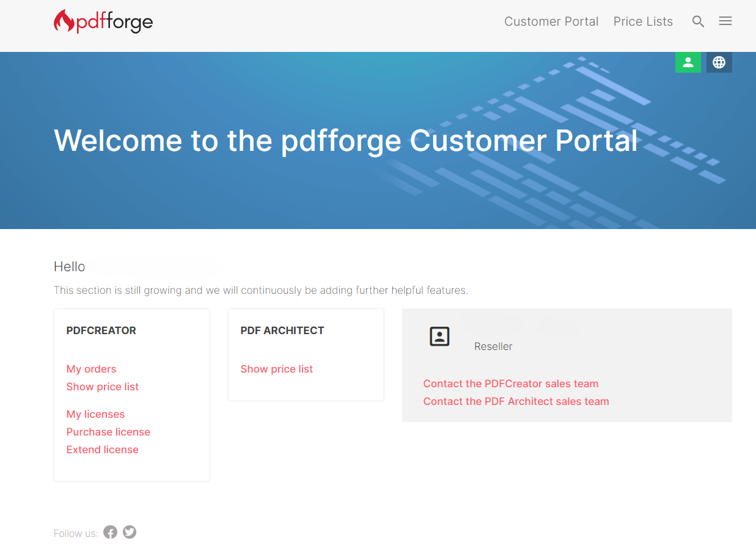The width and height of the screenshot is (756, 554).
Task: Open the globe language selector icon
Action: (x=719, y=62)
